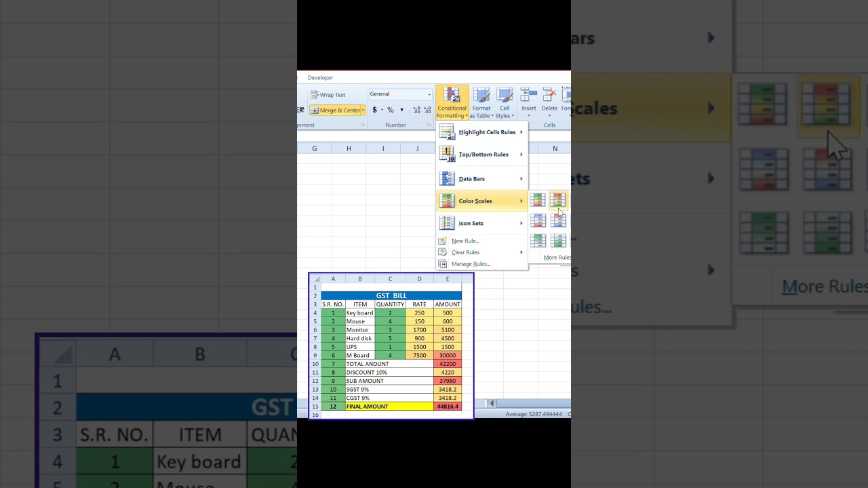
Task: Open the Clear Rules submenu
Action: [481, 252]
